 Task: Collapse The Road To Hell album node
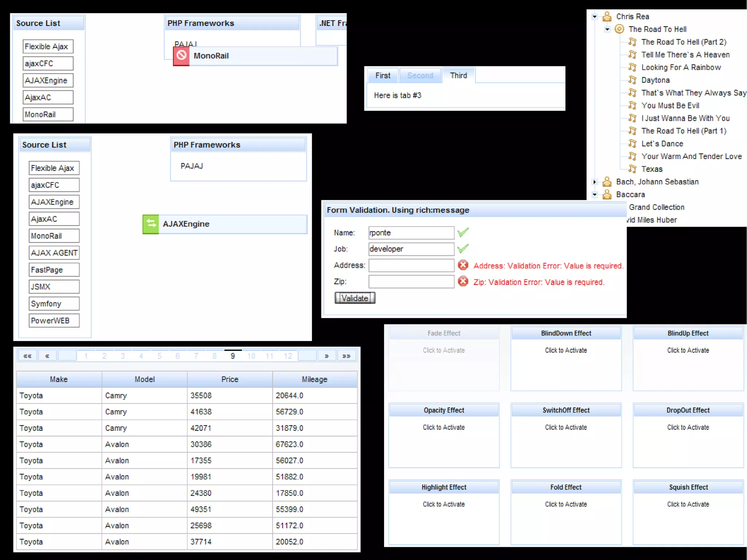pos(607,29)
